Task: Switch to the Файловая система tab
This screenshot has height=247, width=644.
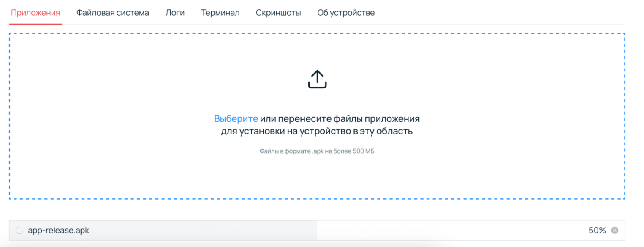Action: (x=112, y=13)
